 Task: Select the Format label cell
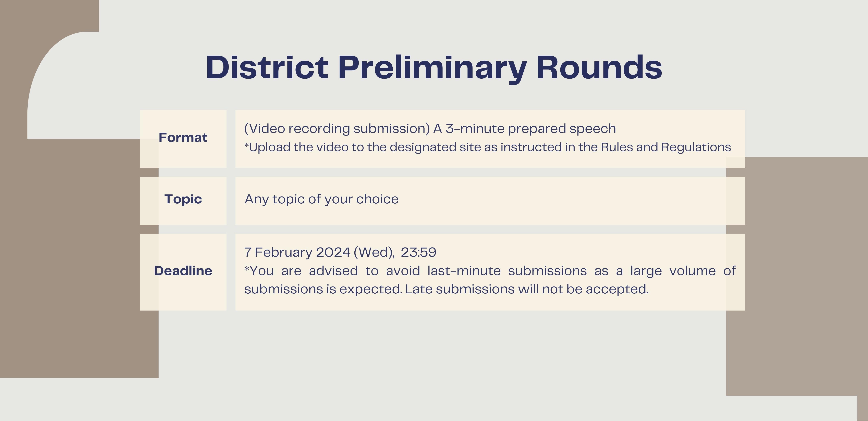183,139
